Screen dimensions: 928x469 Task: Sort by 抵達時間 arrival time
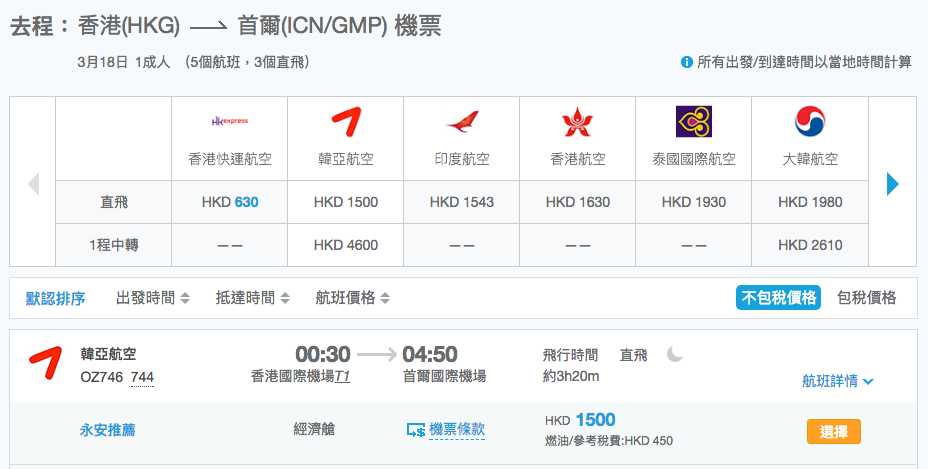pos(253,298)
